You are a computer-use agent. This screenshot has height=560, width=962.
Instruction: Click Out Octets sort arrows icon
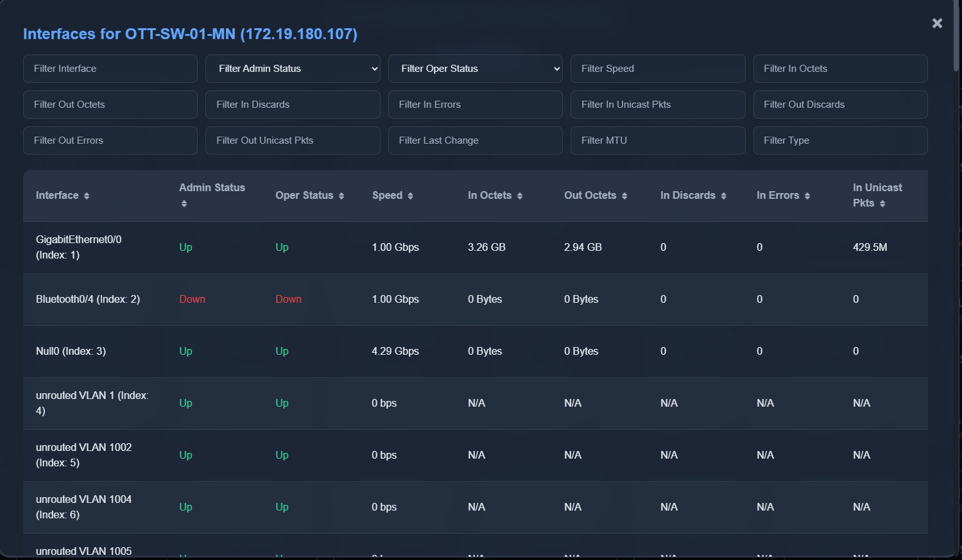624,196
